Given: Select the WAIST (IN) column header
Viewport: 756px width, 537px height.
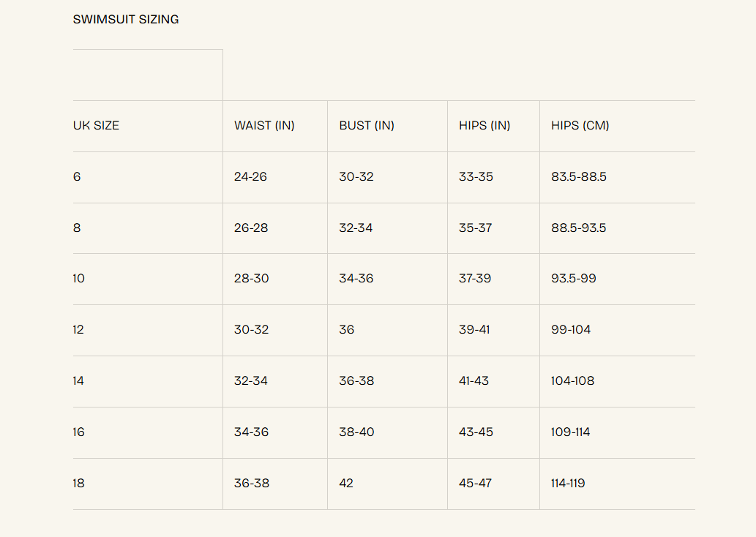Looking at the screenshot, I should (x=264, y=125).
